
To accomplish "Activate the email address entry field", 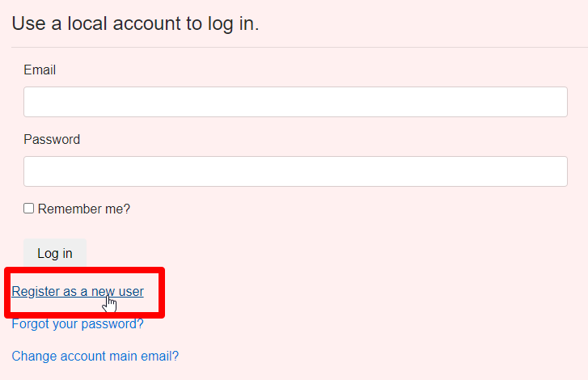I will click(x=295, y=102).
